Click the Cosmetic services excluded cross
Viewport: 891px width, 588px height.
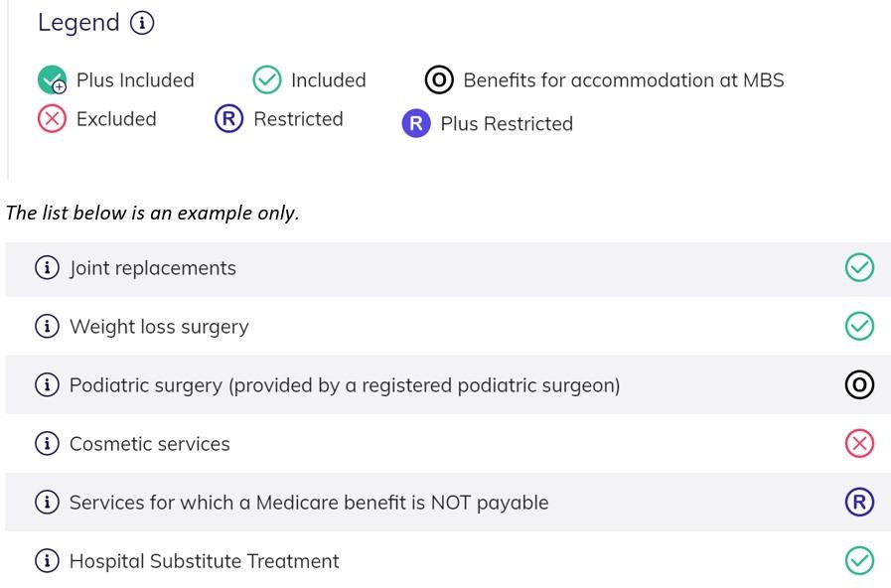[x=859, y=443]
